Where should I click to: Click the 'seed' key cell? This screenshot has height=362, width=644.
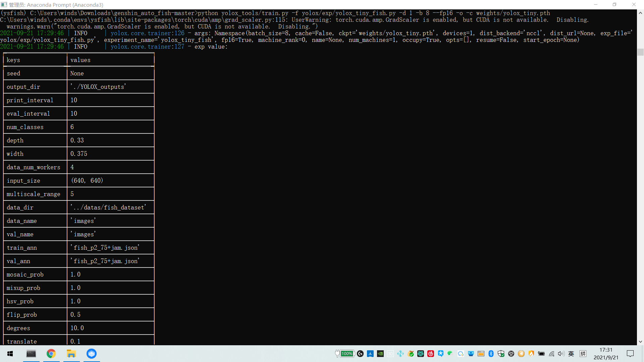[x=35, y=73]
